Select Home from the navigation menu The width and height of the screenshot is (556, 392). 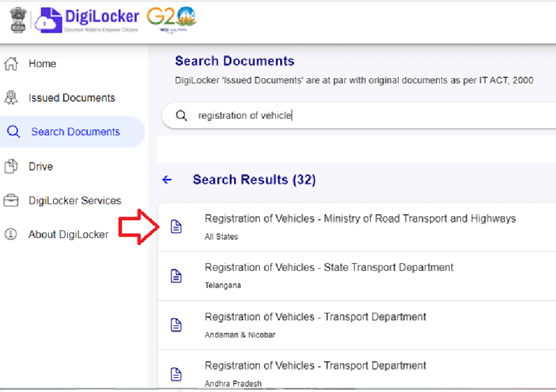coord(41,63)
